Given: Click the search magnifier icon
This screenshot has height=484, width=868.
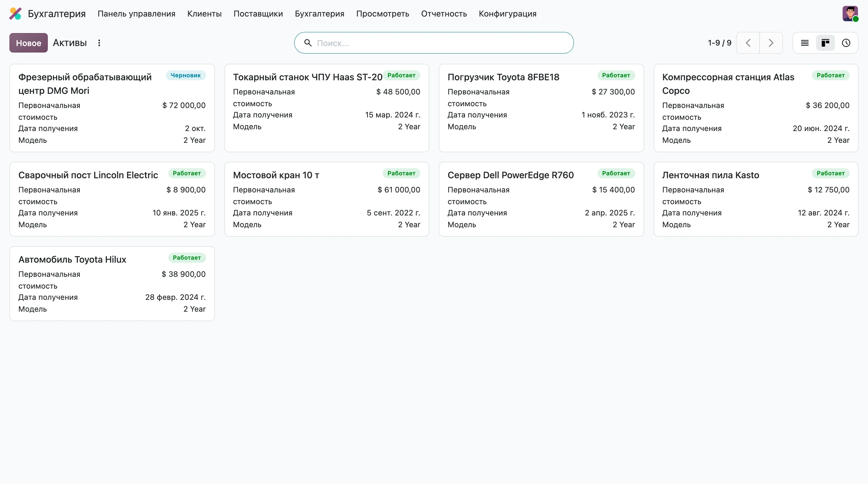Looking at the screenshot, I should coord(308,43).
